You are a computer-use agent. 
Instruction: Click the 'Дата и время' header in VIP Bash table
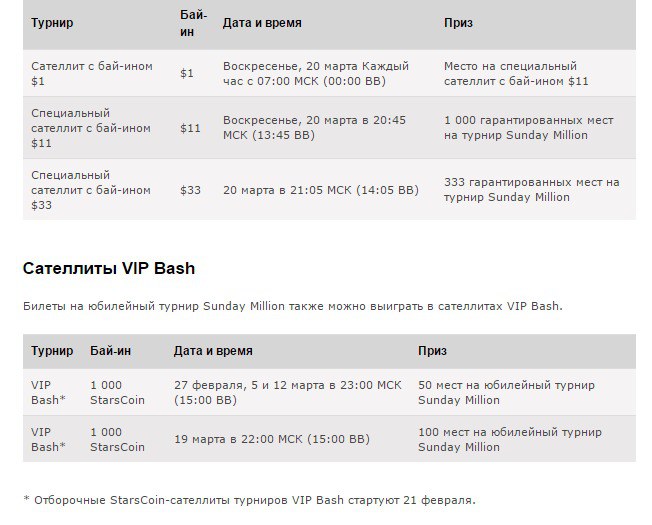(x=213, y=351)
